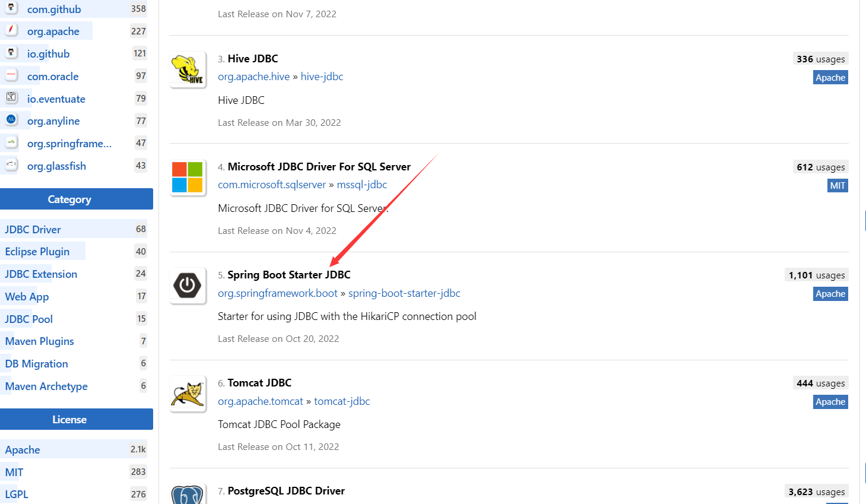Click the Category section header
866x504 pixels.
tap(77, 199)
